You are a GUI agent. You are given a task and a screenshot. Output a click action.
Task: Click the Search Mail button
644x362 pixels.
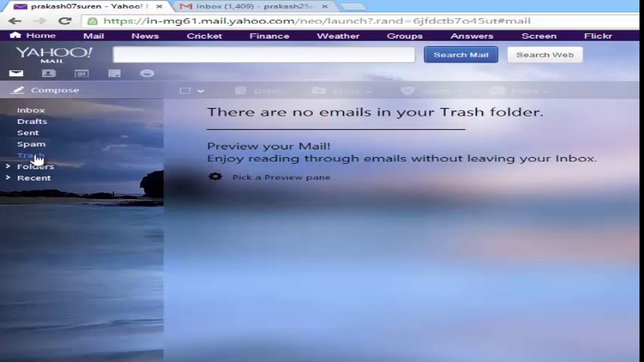click(461, 55)
